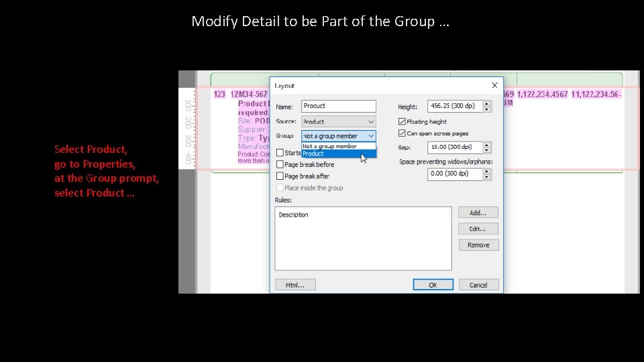Screen dimensions: 644x362
Task: Click the 1,122,234.4567 field in report
Action: point(542,95)
